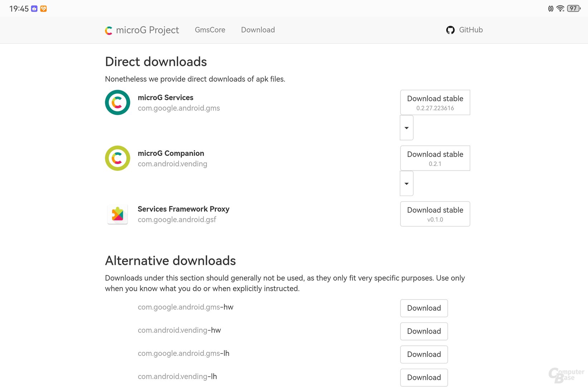588x387 pixels.
Task: Click the Alternative downloads heading
Action: 170,261
